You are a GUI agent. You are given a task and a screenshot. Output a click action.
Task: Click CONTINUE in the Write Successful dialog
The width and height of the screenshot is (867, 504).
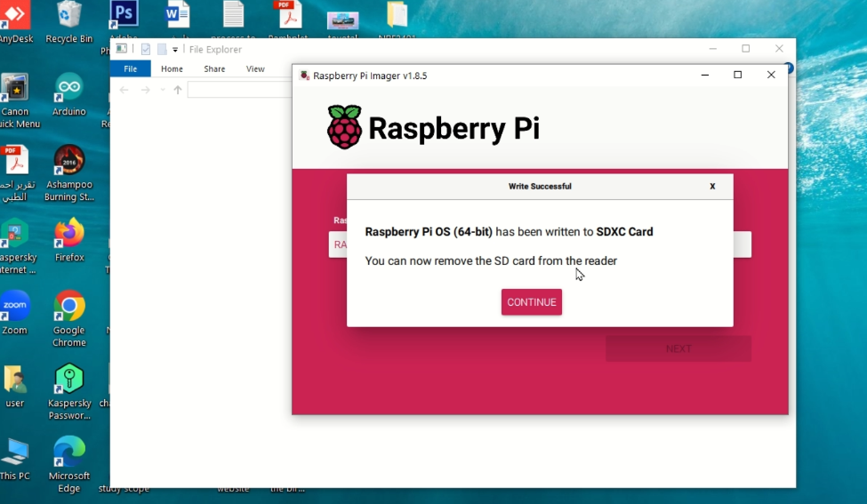coord(532,302)
